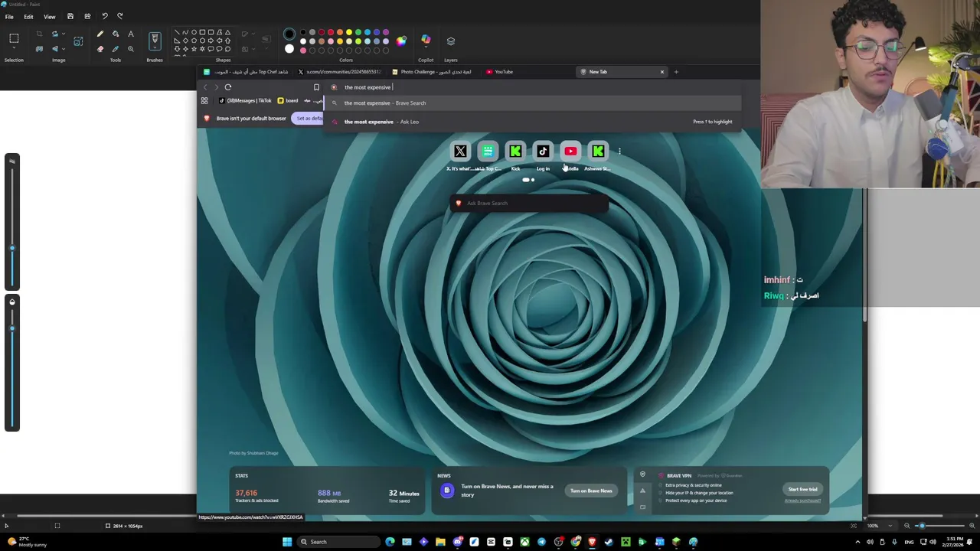This screenshot has width=980, height=551.
Task: Open the Paint zoom percentage dropdown
Action: pyautogui.click(x=890, y=526)
